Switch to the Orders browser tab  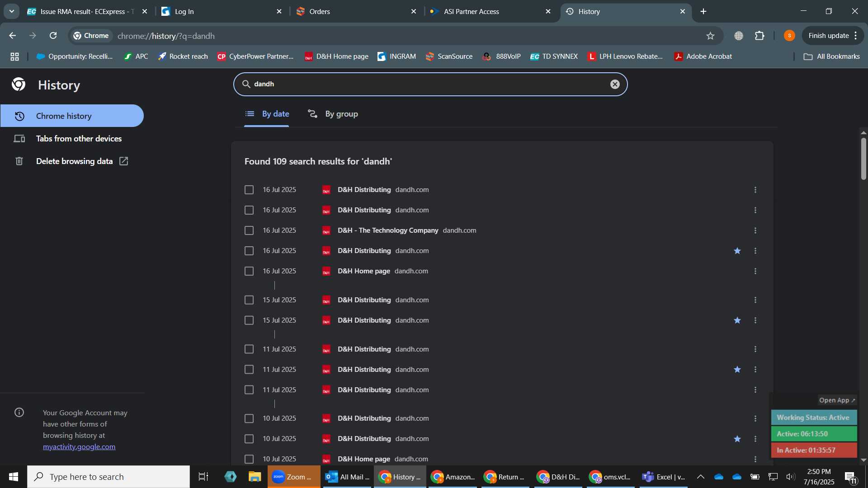[x=357, y=11]
